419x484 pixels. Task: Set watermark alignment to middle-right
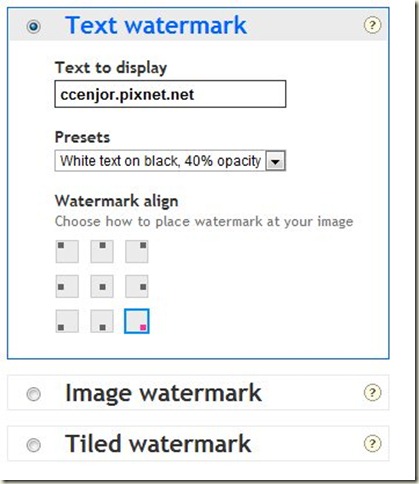[x=137, y=286]
